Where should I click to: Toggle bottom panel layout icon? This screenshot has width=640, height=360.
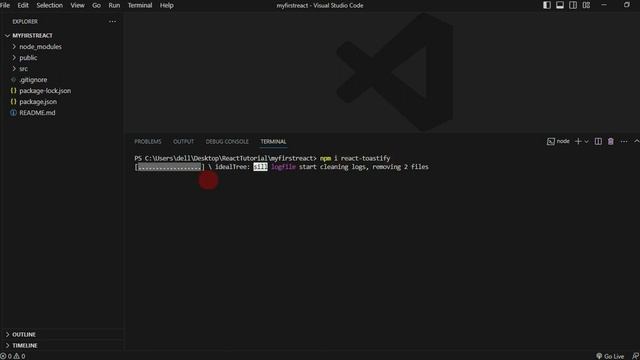coord(560,5)
